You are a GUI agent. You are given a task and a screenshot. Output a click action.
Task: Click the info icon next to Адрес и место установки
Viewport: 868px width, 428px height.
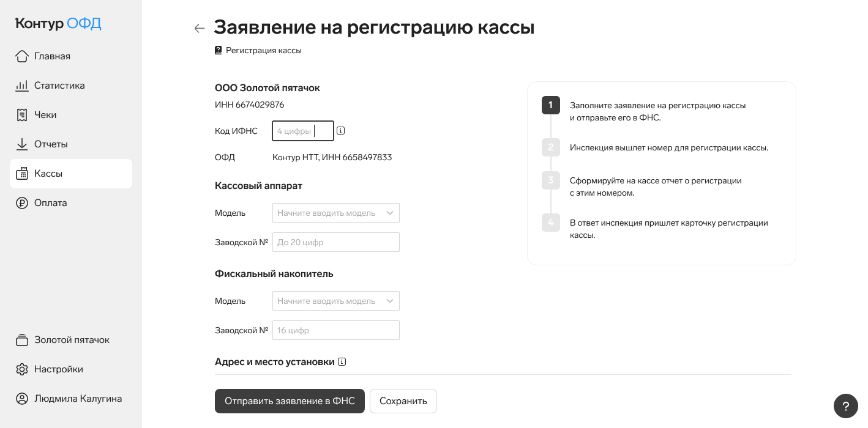tap(342, 362)
